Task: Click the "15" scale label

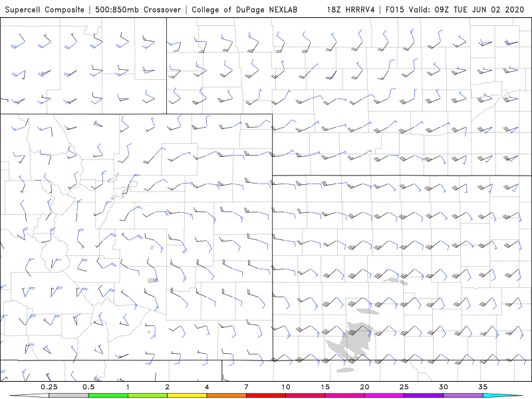Action: (x=325, y=387)
